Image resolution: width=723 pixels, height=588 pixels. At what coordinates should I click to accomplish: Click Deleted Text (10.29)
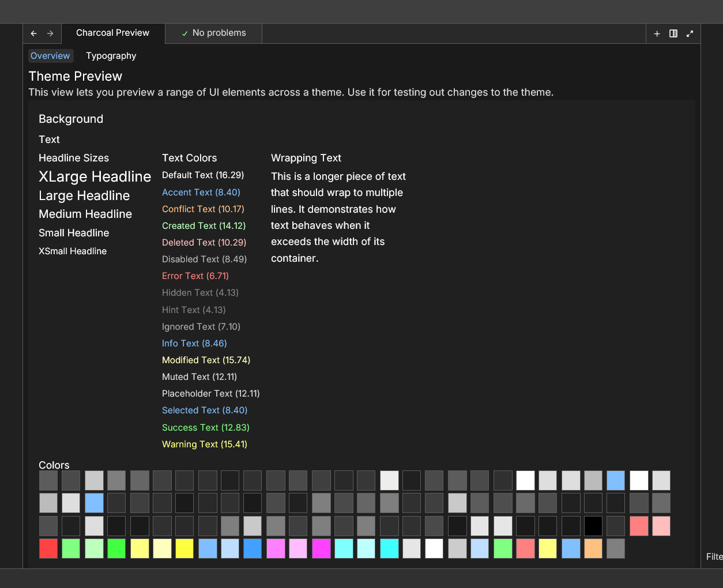tap(204, 242)
